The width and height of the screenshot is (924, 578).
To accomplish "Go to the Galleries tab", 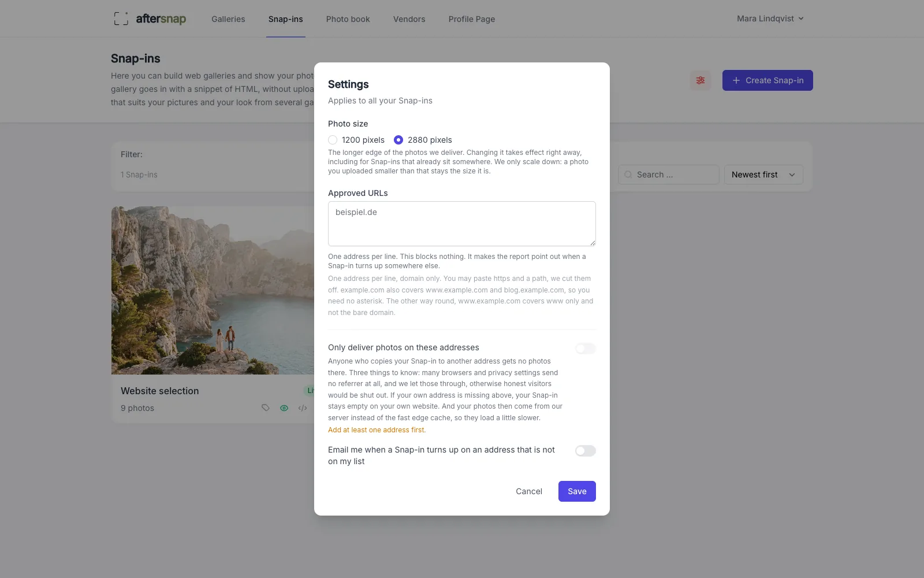I will [228, 19].
